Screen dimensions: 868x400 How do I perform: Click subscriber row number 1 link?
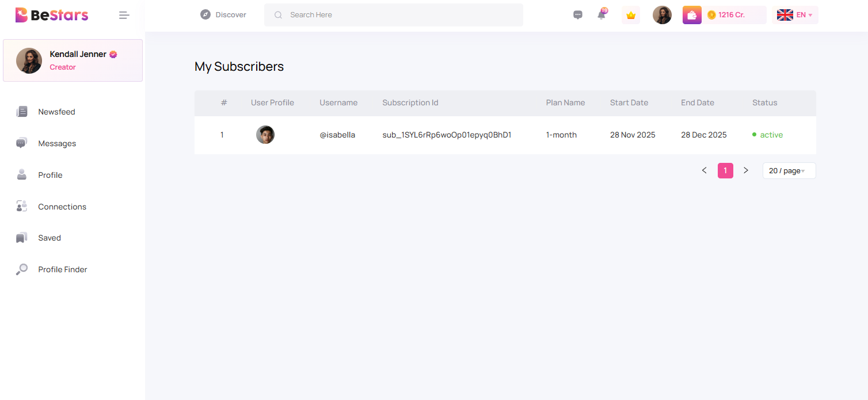222,135
